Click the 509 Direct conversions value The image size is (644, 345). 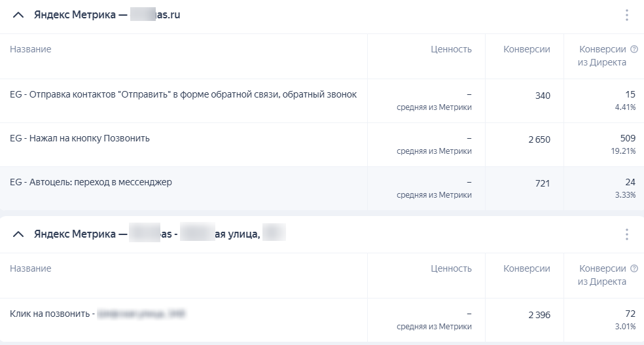tap(627, 138)
